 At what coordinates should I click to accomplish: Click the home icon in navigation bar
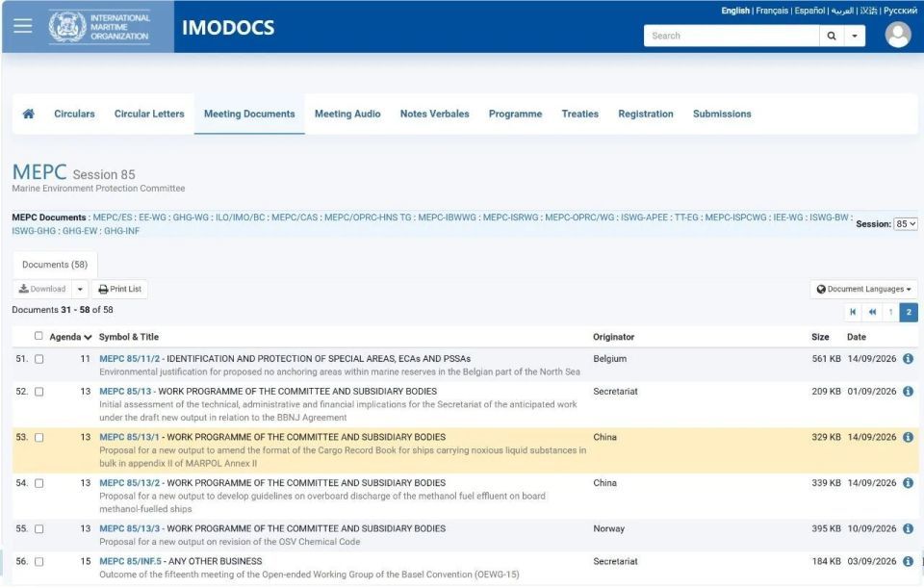[x=28, y=114]
